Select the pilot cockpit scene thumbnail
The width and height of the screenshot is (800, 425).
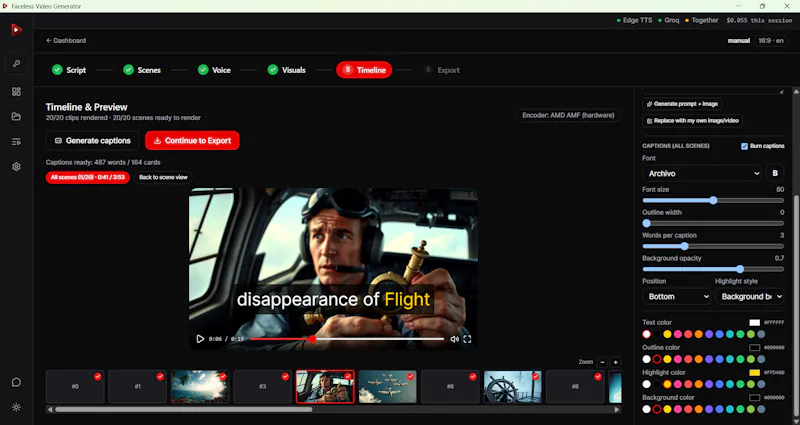tap(325, 387)
